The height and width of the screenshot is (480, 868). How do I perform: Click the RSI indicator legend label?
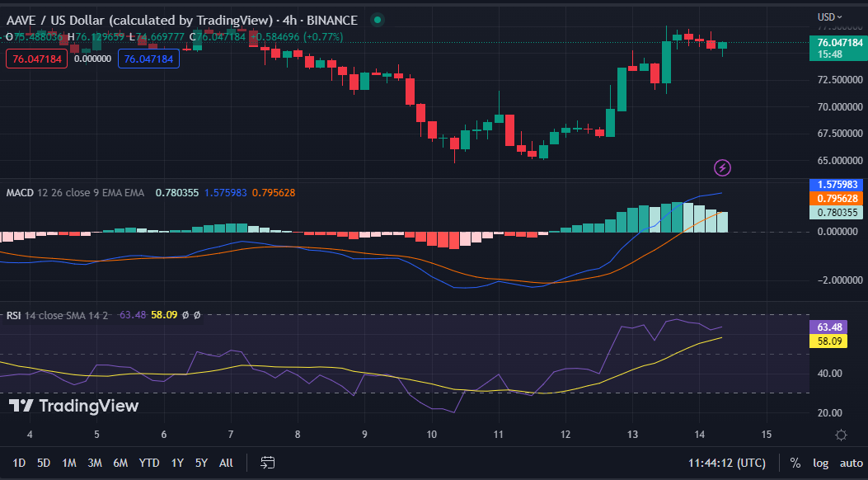click(x=14, y=315)
